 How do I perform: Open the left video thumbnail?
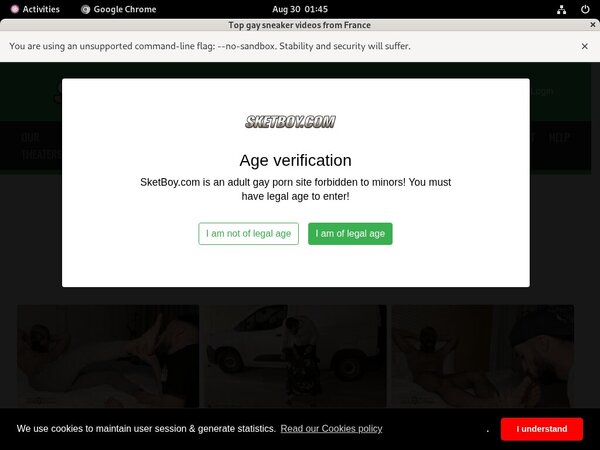tap(107, 355)
